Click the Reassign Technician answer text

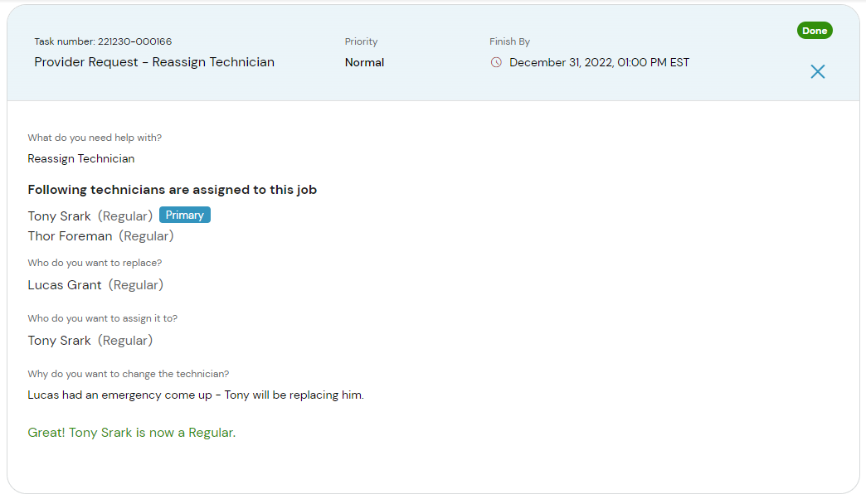click(x=80, y=158)
